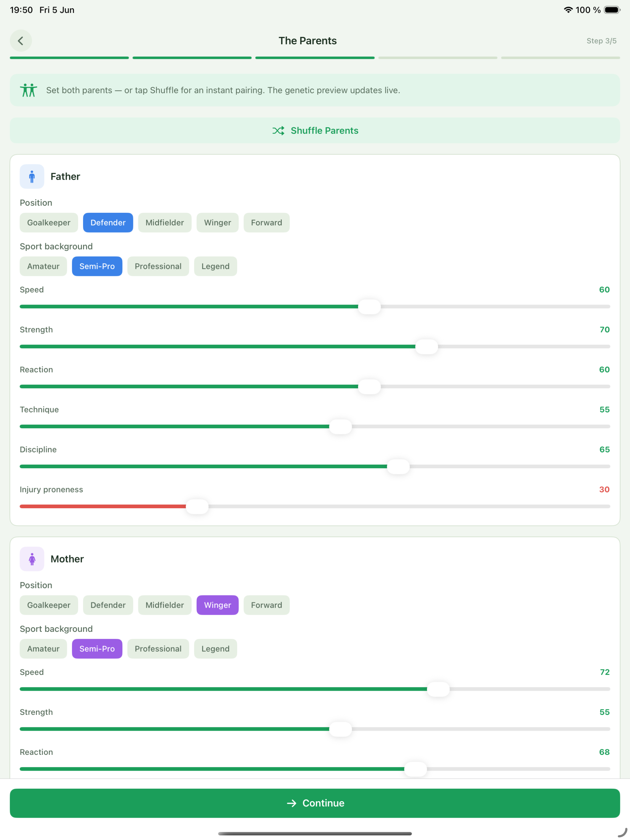Select Winger position for Mother
The image size is (630, 840).
[x=218, y=605]
